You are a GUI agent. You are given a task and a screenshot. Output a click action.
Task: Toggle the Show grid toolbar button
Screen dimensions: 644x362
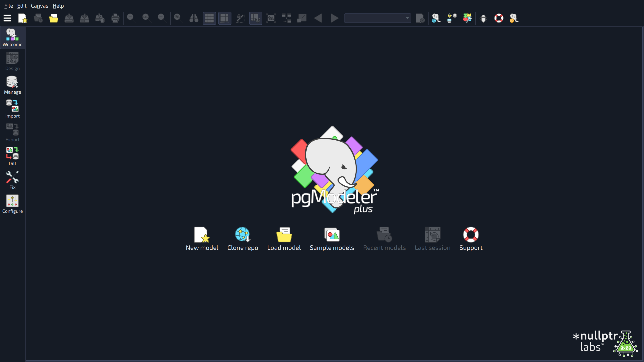point(209,18)
